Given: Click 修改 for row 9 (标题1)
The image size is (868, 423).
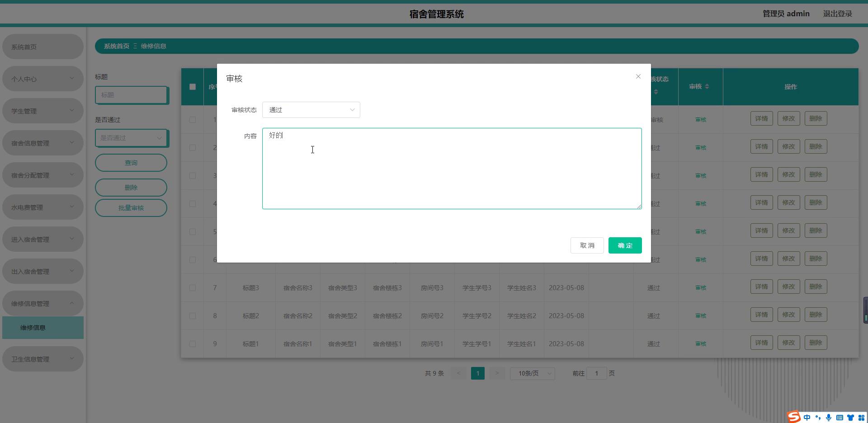Looking at the screenshot, I should coord(789,343).
